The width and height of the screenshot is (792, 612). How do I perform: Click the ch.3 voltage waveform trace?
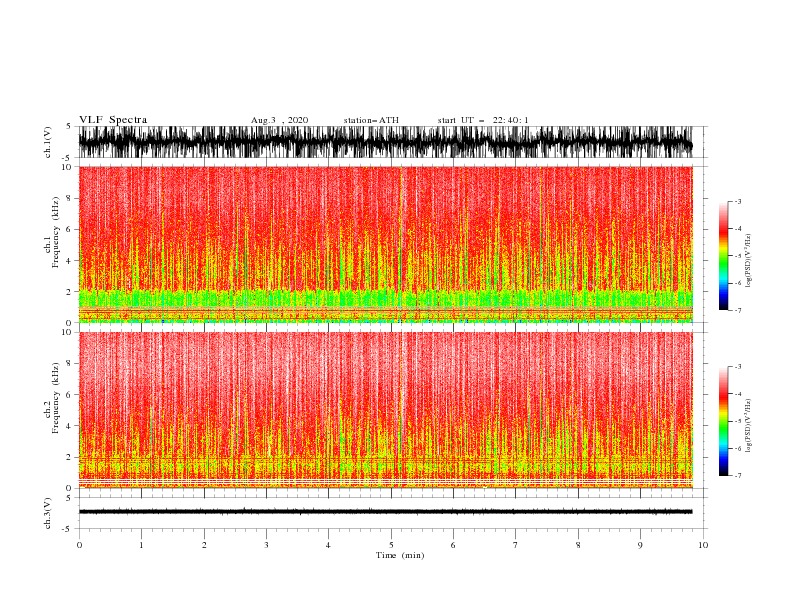tap(385, 512)
